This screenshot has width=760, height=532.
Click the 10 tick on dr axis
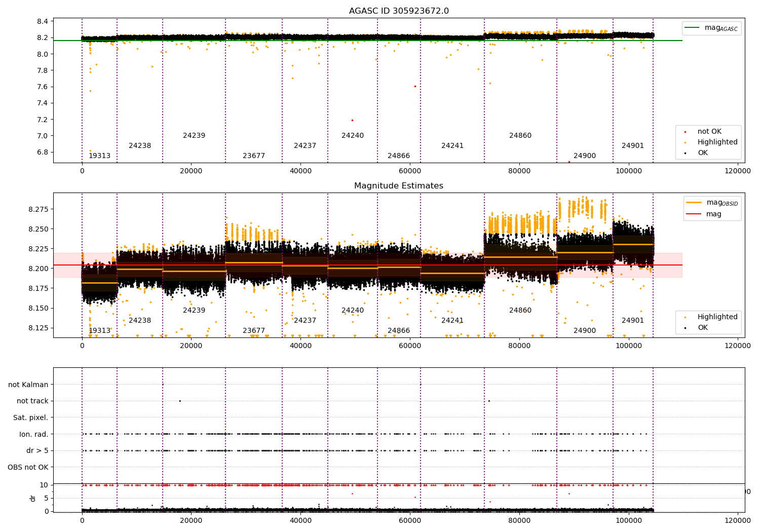point(44,485)
